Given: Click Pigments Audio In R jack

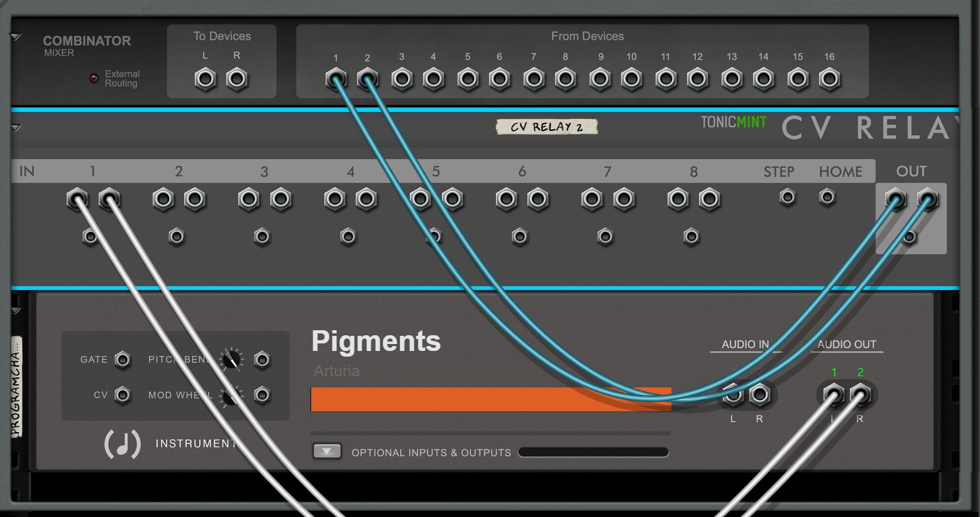Looking at the screenshot, I should (x=760, y=395).
